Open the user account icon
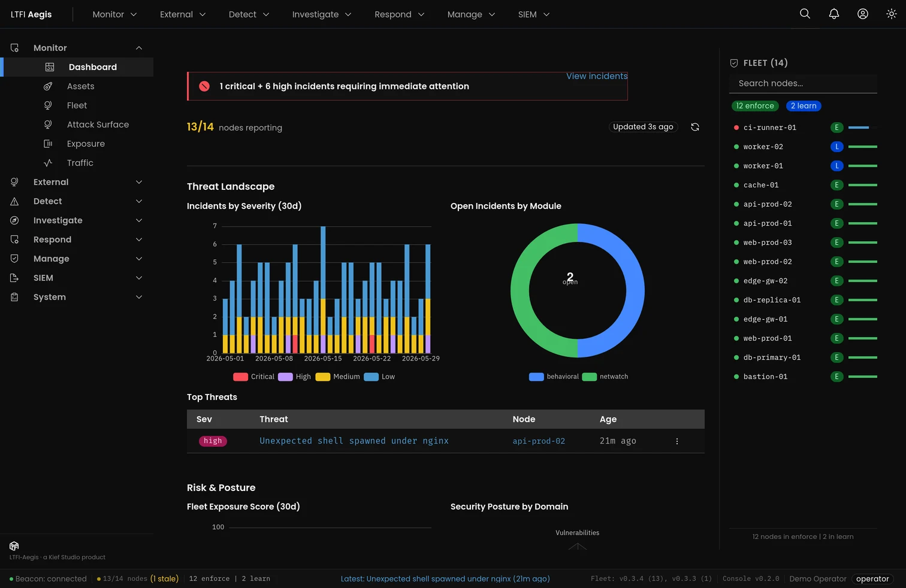The width and height of the screenshot is (906, 588). coord(862,14)
